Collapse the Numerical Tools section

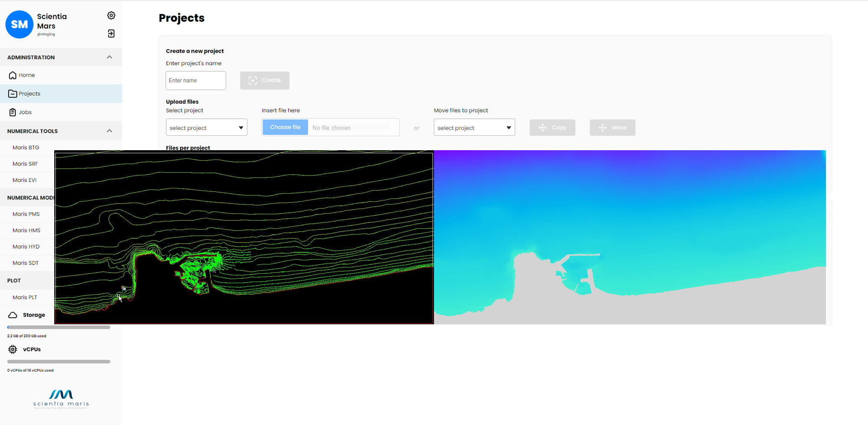coord(109,131)
